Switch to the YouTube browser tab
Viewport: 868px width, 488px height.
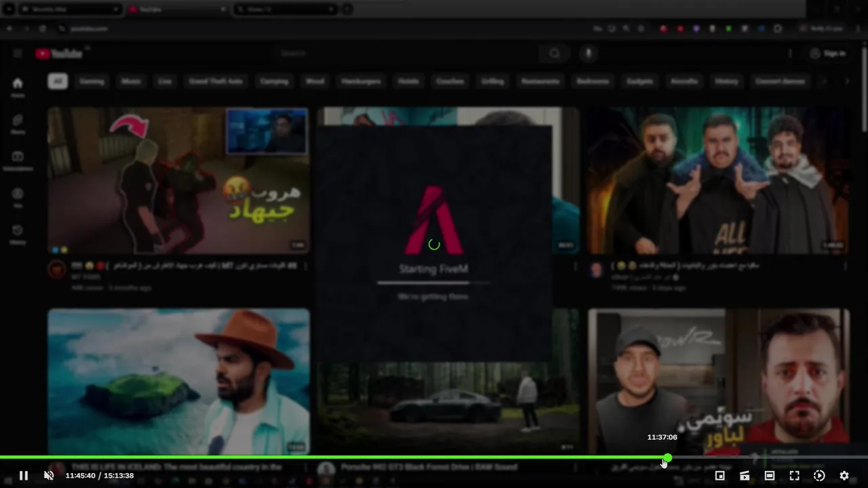178,9
